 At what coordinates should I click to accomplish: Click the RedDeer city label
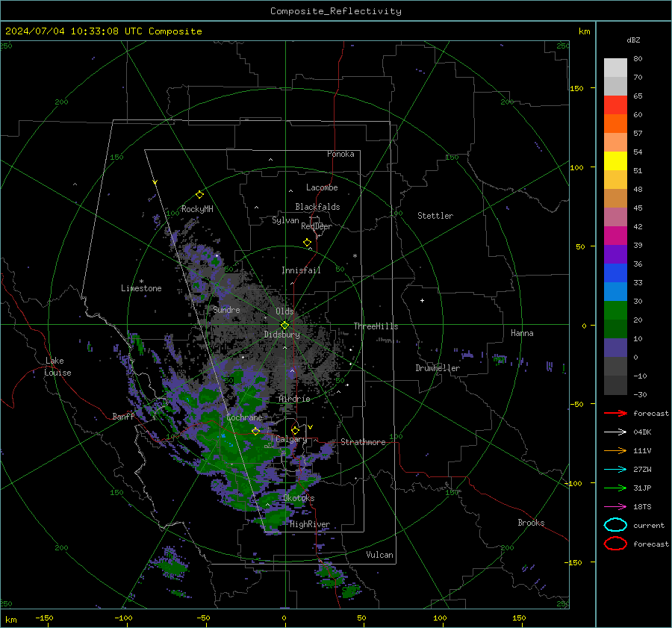pos(317,226)
